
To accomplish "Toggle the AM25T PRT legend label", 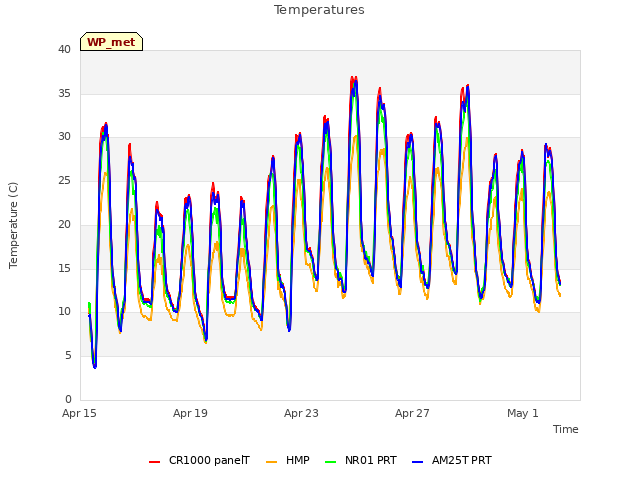I will click(x=462, y=460).
